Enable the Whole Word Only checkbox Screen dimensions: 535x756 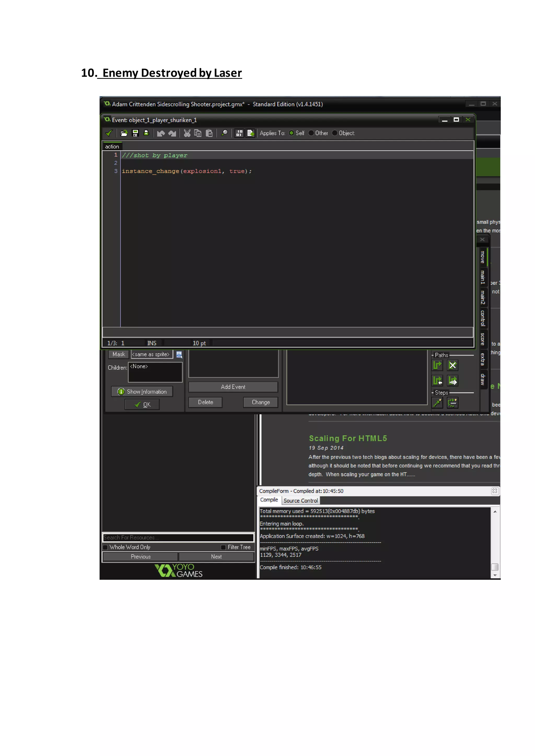coord(106,547)
